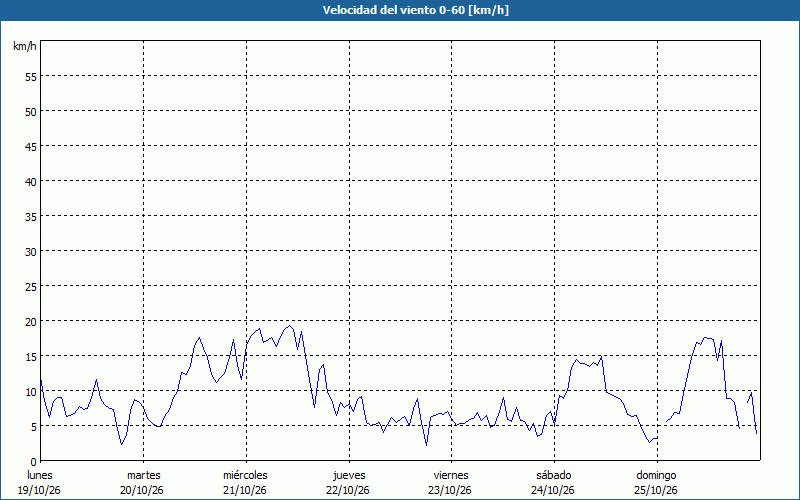Click the '55' y-axis value
The width and height of the screenshot is (800, 500).
pos(31,78)
